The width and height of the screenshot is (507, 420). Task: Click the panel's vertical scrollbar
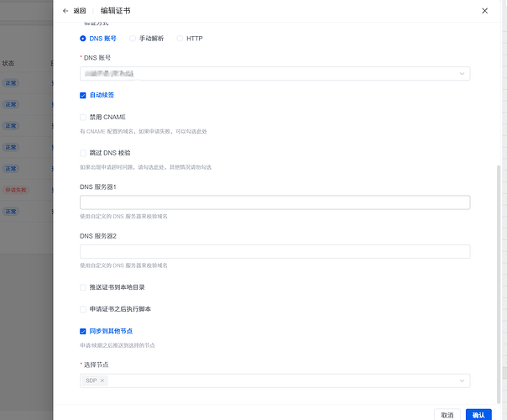pos(499,284)
